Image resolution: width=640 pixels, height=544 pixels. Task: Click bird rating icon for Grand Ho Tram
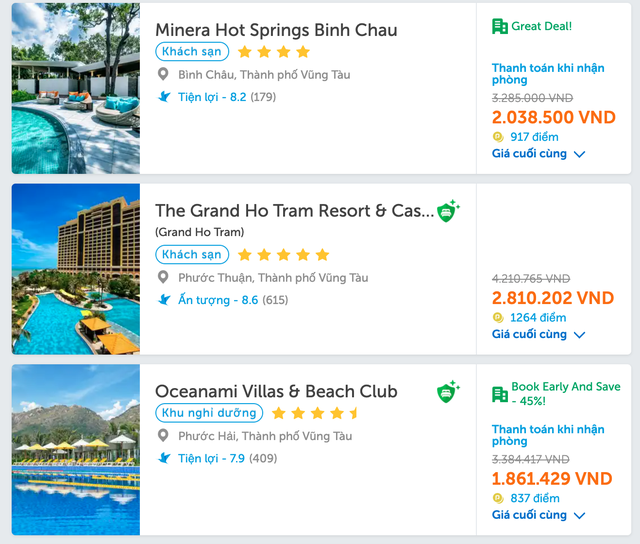tap(165, 299)
